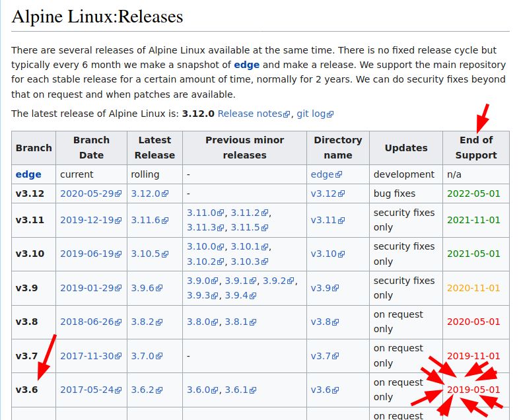Screen dimensions: 519x420
Task: Open the 3.6.2 latest release link
Action: coord(147,390)
